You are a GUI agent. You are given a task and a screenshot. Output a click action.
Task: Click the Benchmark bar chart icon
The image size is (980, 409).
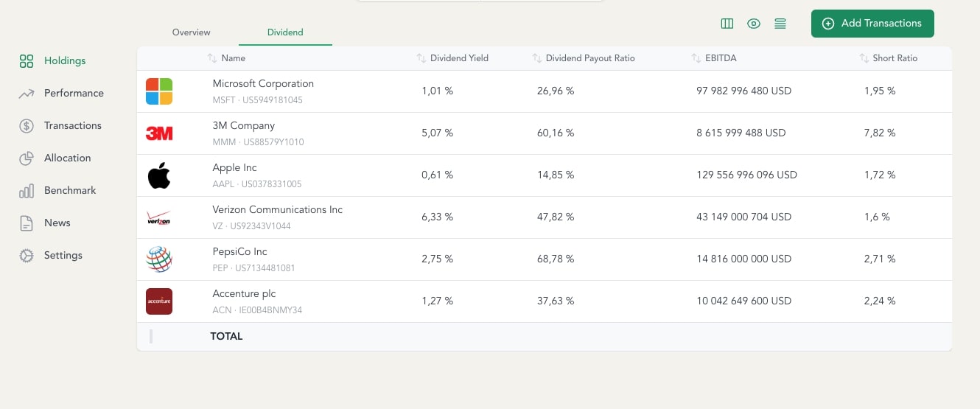click(27, 191)
